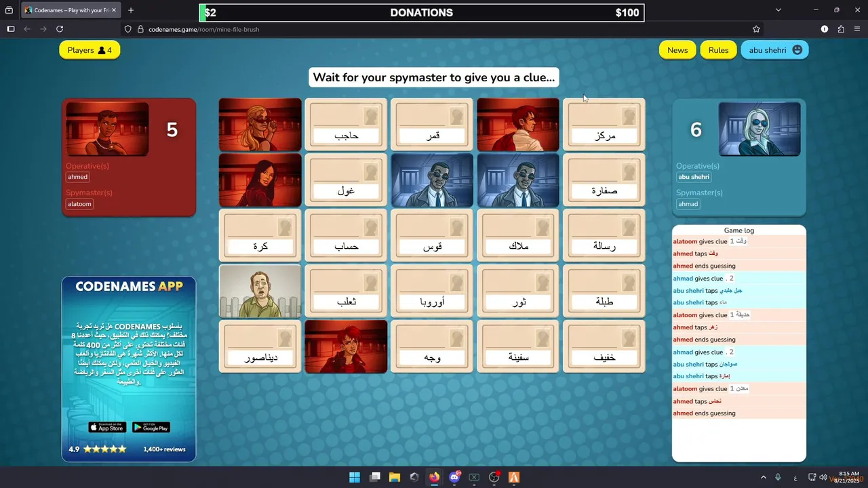
Task: Click the site padlock icon
Action: coord(140,29)
